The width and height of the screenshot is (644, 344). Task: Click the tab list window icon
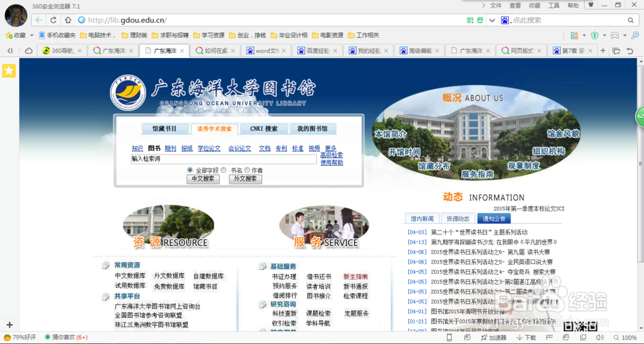point(616,51)
